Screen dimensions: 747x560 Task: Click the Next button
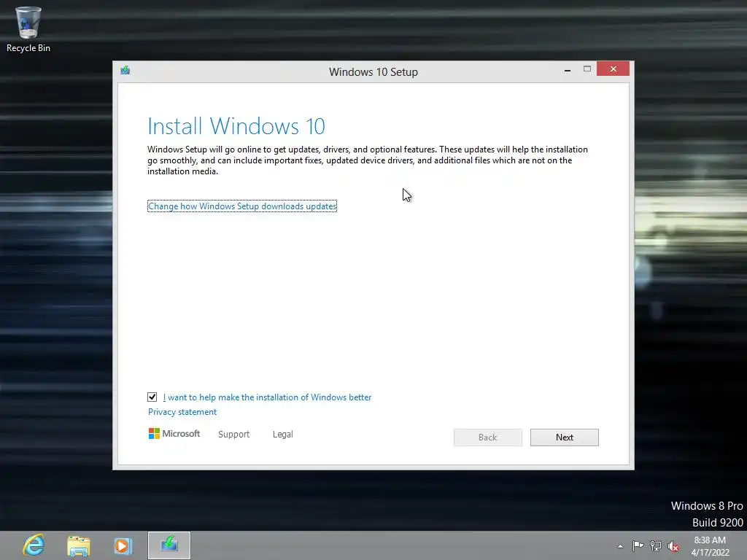pyautogui.click(x=565, y=437)
